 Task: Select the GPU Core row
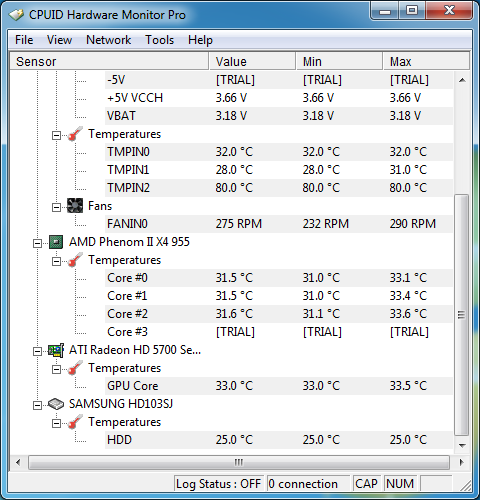click(279, 386)
